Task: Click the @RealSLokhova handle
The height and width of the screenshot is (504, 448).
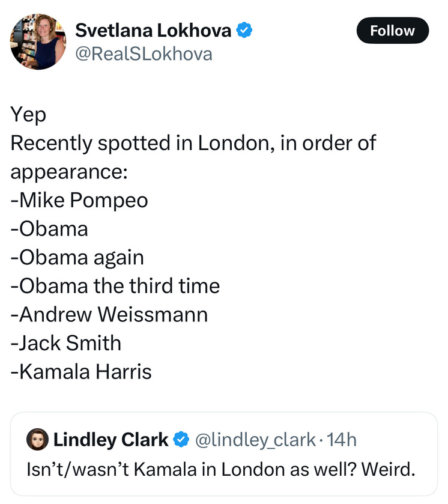Action: [144, 54]
